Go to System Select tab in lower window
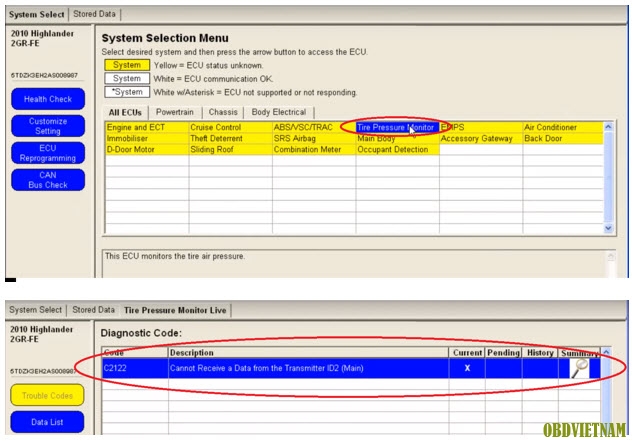Image resolution: width=633 pixels, height=441 pixels. coord(36,310)
